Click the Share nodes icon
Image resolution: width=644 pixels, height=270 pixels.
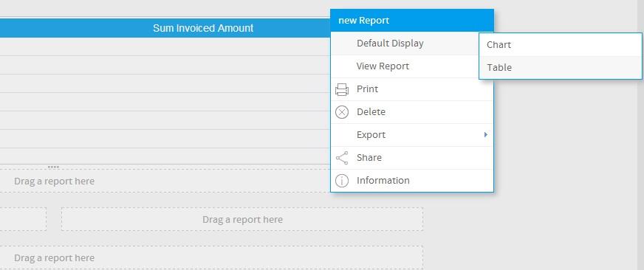click(x=342, y=158)
